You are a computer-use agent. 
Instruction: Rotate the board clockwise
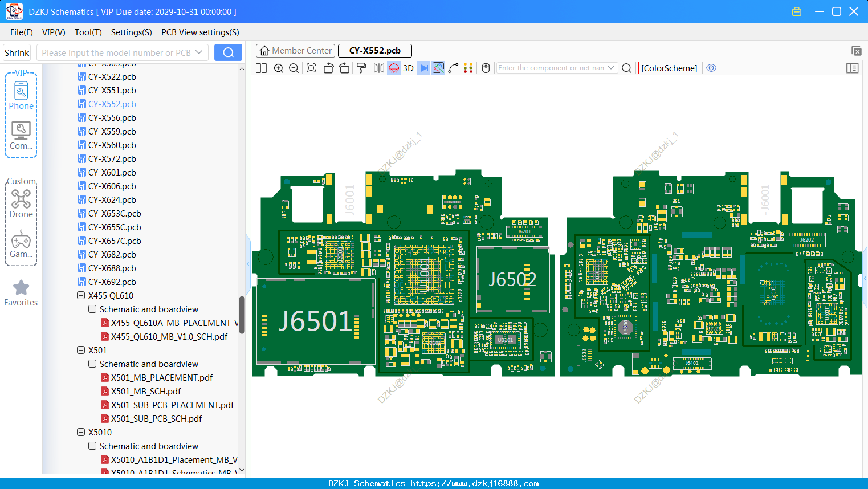coord(344,68)
